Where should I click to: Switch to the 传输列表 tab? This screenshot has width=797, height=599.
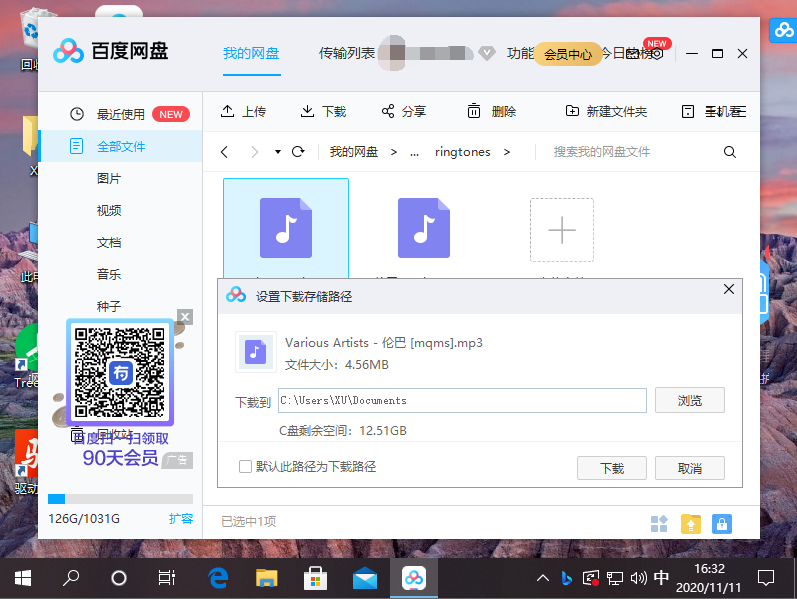346,53
